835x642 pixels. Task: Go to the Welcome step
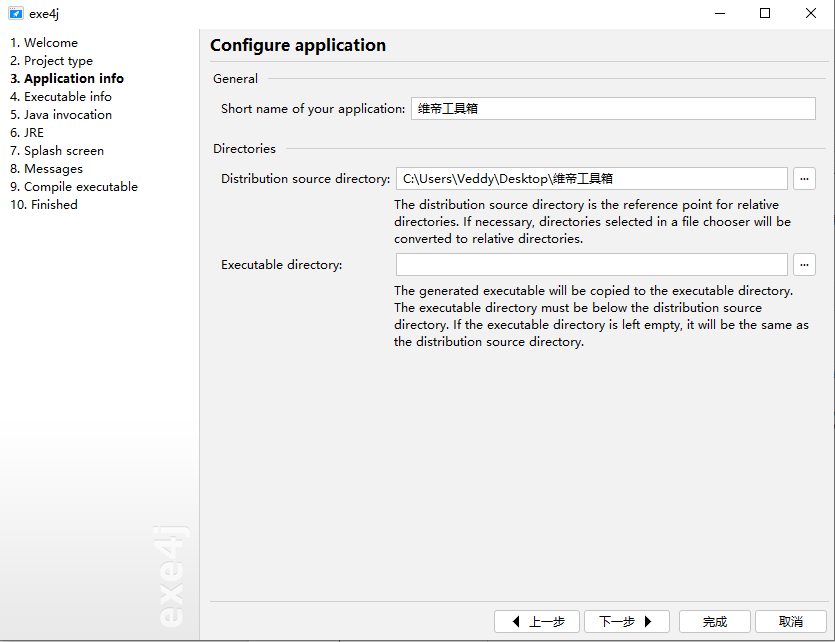coord(44,43)
